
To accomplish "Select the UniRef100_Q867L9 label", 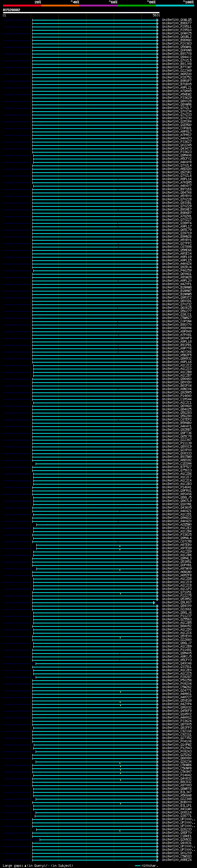I will point(177,501).
